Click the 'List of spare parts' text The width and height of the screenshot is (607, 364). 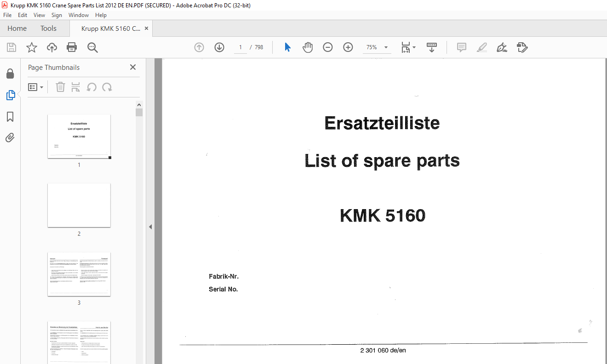coord(382,161)
